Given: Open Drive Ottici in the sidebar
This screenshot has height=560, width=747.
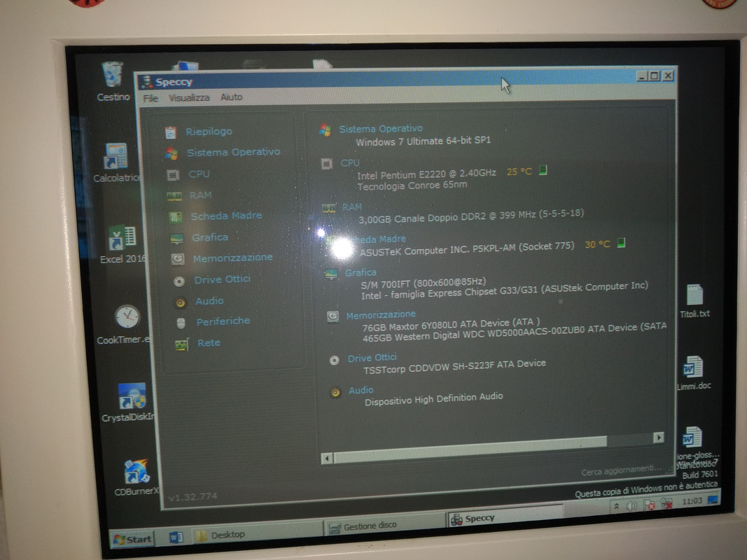Looking at the screenshot, I should click(222, 279).
